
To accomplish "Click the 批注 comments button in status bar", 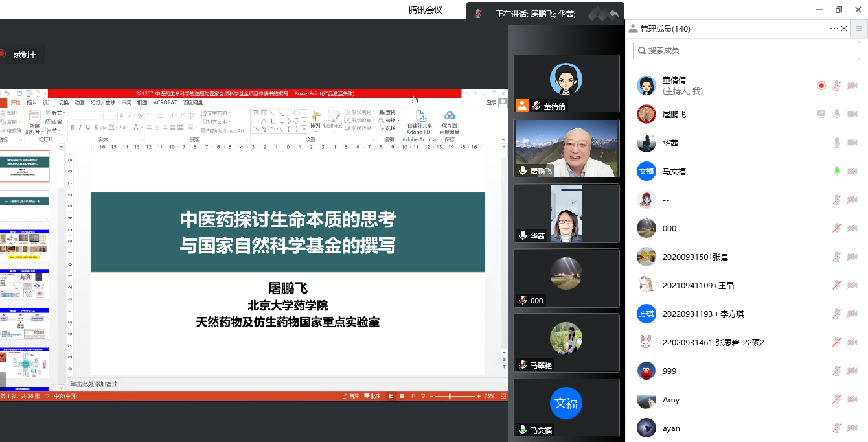I will click(372, 396).
